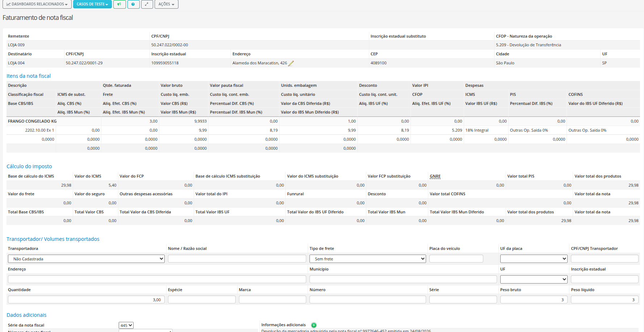
Task: Open the Dashboards Relacionados dropdown
Action: 37,4
